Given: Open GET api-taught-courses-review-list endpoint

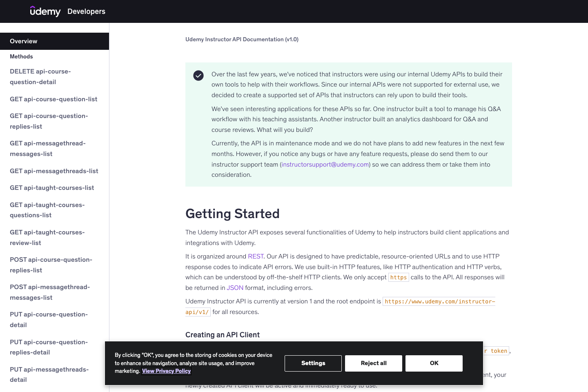Looking at the screenshot, I should click(x=47, y=237).
